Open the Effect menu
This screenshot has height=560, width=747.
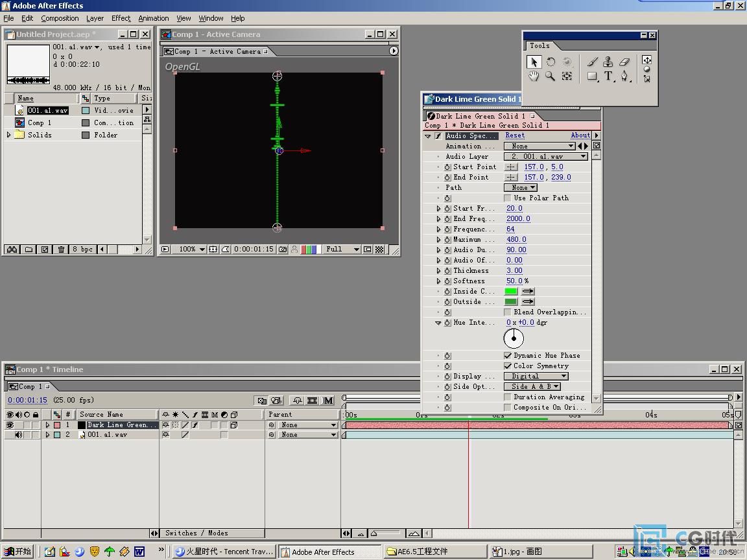(x=121, y=18)
